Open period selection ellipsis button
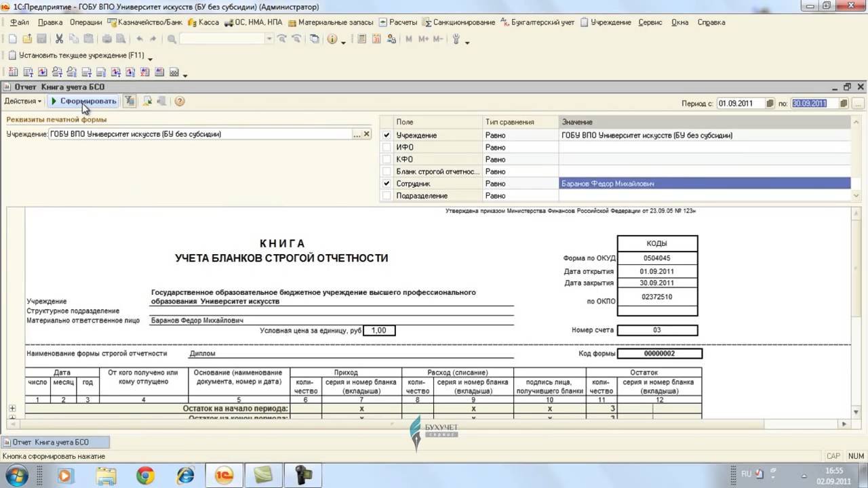The image size is (868, 488). click(x=859, y=104)
